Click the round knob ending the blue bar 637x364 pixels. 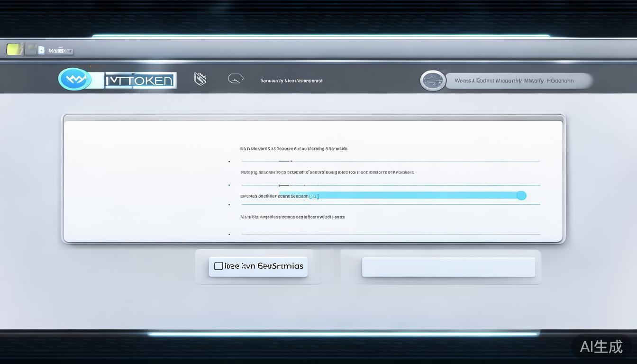click(521, 195)
